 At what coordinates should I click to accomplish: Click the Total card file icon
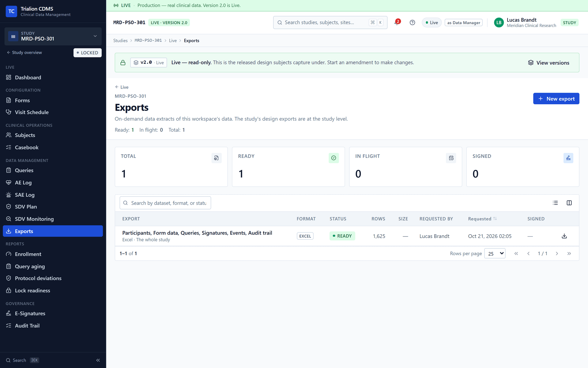217,158
